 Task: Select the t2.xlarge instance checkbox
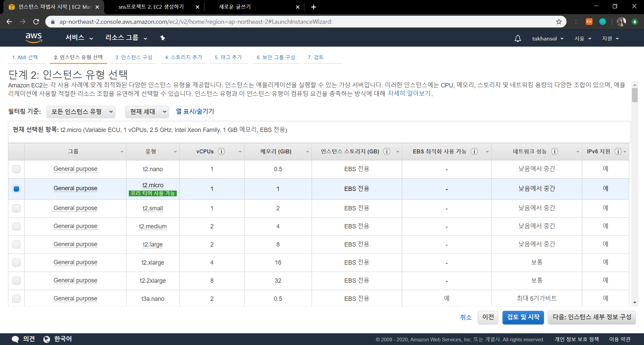(16, 263)
